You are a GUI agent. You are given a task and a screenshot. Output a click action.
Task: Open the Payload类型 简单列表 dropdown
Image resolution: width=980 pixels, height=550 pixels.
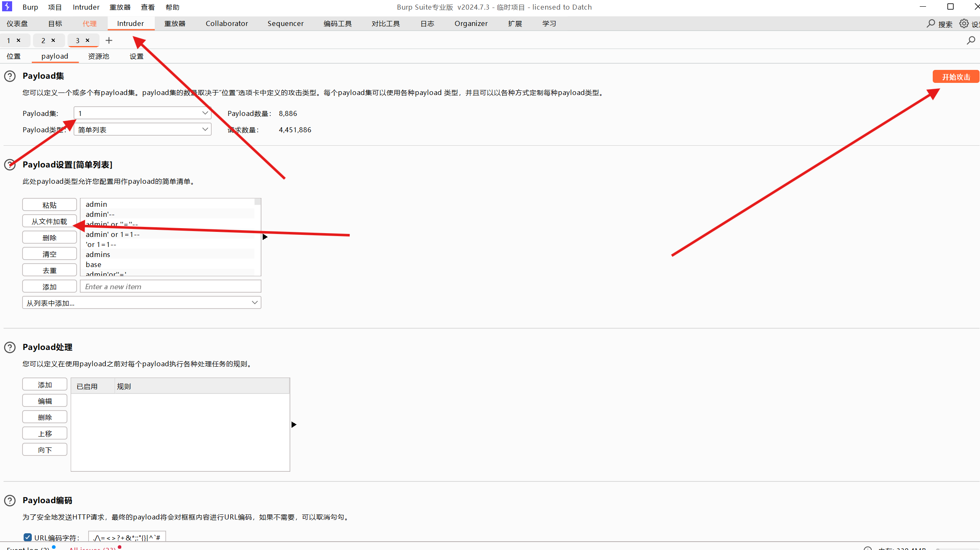pos(142,129)
